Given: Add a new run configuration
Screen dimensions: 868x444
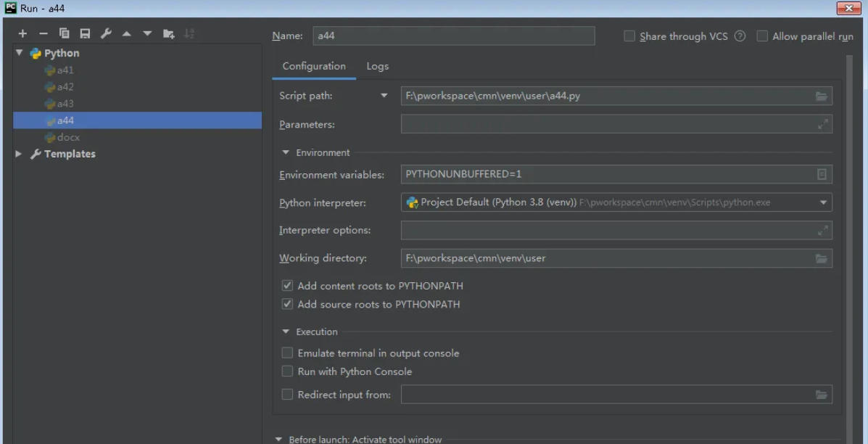Looking at the screenshot, I should click(22, 33).
